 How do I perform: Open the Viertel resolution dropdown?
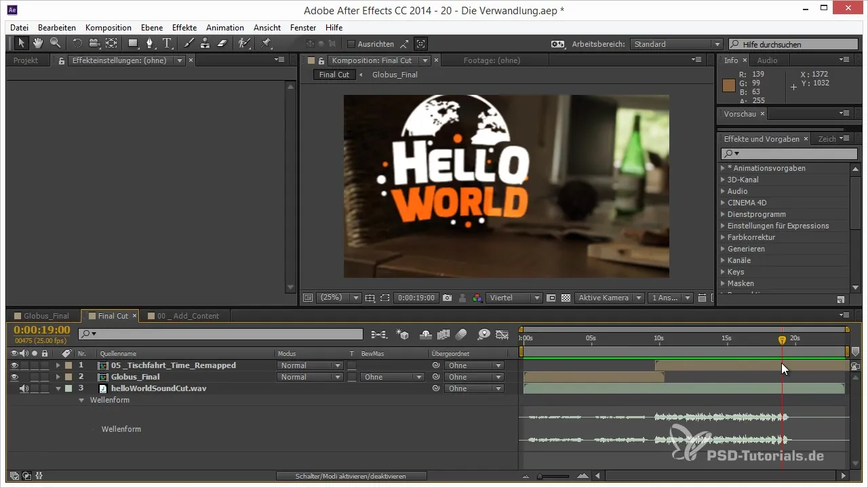515,298
